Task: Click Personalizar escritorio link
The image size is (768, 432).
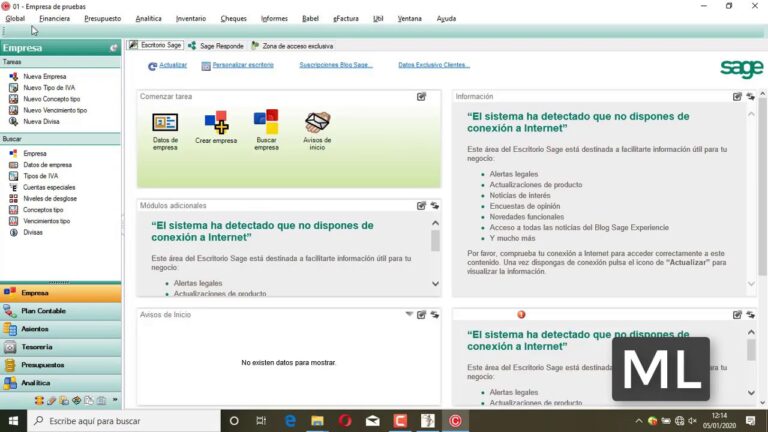Action: coord(243,65)
